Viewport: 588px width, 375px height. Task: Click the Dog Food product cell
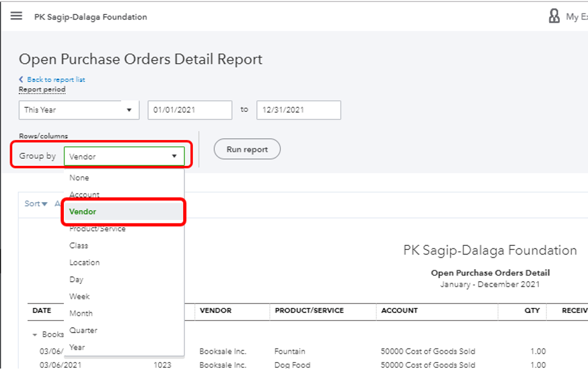[x=293, y=365]
